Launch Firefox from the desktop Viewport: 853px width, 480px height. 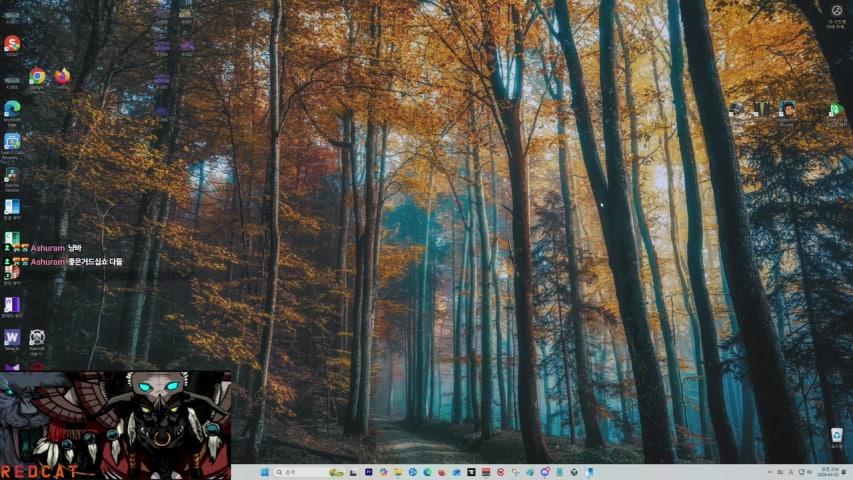coord(62,76)
